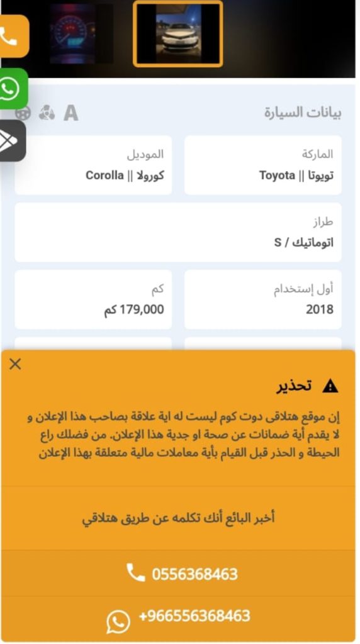Click the 179,000 كم mileage card

click(93, 299)
